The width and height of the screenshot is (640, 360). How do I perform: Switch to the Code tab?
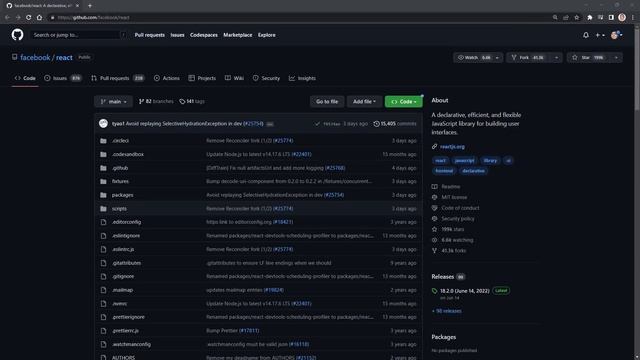(25, 78)
